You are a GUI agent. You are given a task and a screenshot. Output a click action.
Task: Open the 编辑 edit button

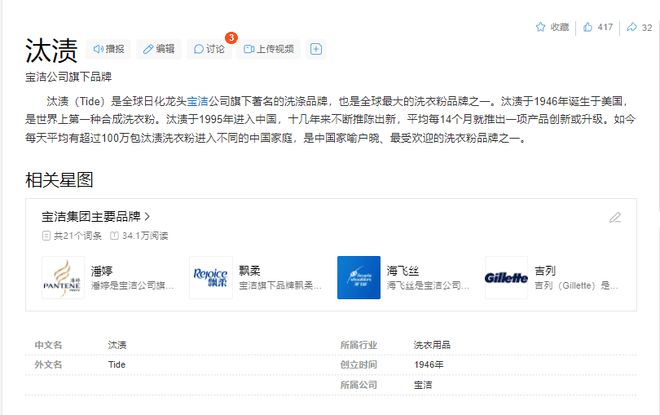[x=159, y=49]
